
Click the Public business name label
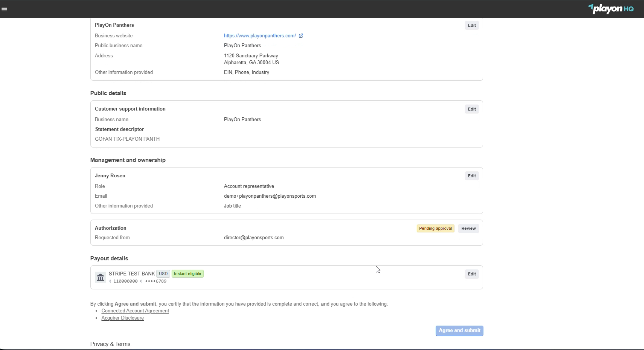(119, 46)
